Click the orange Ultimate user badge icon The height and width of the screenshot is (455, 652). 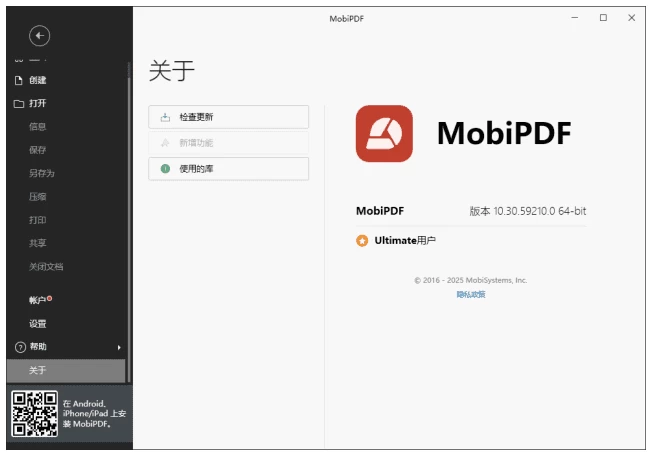(x=362, y=241)
